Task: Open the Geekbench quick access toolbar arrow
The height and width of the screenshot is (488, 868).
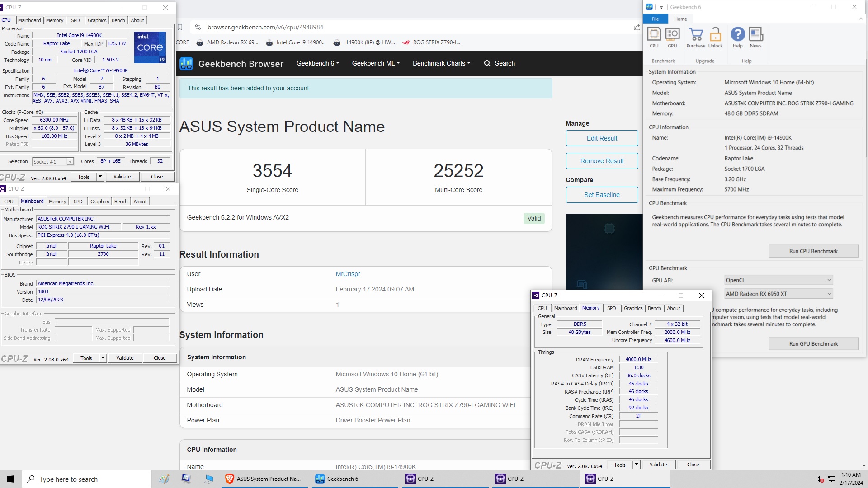Action: (x=661, y=7)
